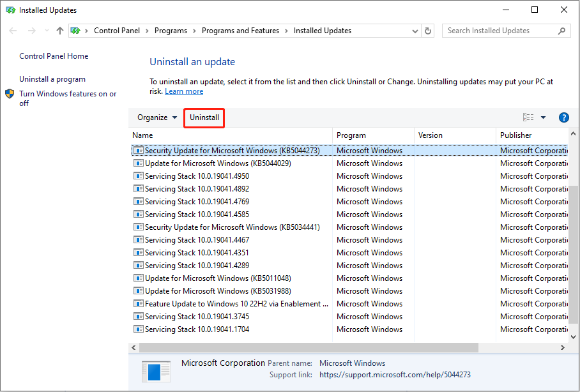Select Servicing Stack 10.0.19041.4585

[349, 215]
